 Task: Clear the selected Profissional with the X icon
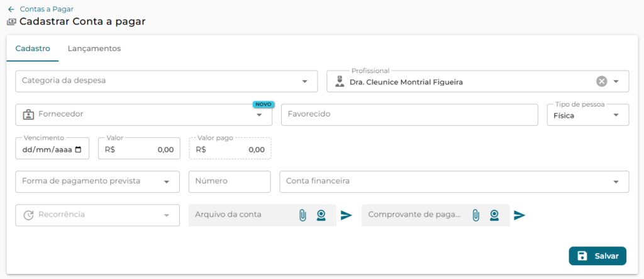[x=602, y=81]
